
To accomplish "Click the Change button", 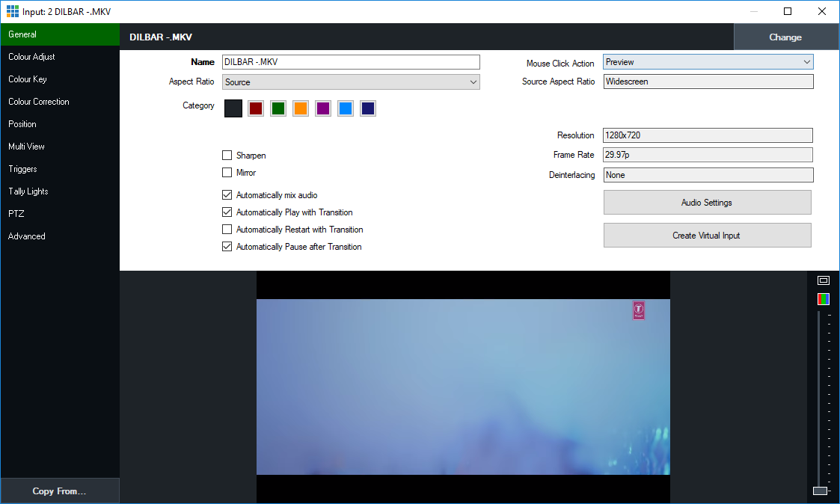I will click(x=785, y=37).
